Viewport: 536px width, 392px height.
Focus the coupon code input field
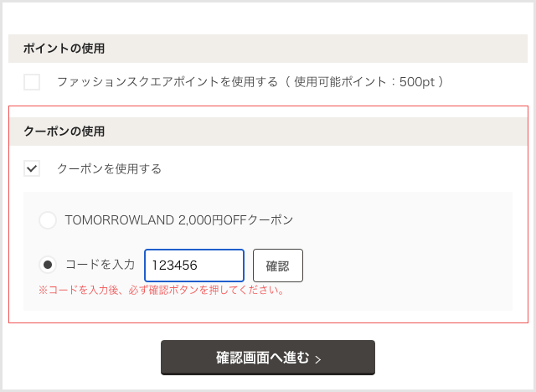pyautogui.click(x=194, y=266)
